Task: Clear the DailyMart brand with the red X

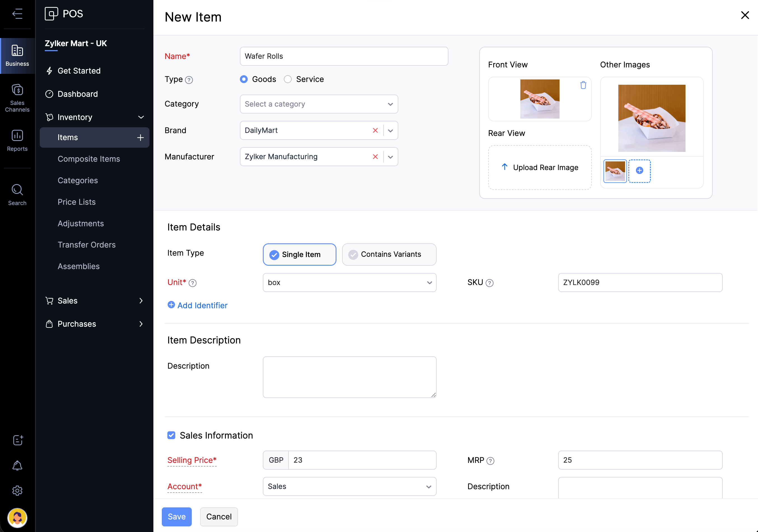Action: point(375,130)
